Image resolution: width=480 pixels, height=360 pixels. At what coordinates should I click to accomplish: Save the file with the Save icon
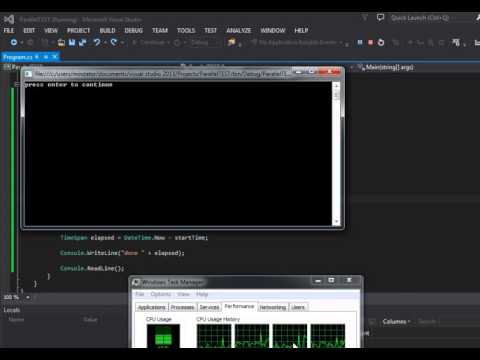click(72, 42)
